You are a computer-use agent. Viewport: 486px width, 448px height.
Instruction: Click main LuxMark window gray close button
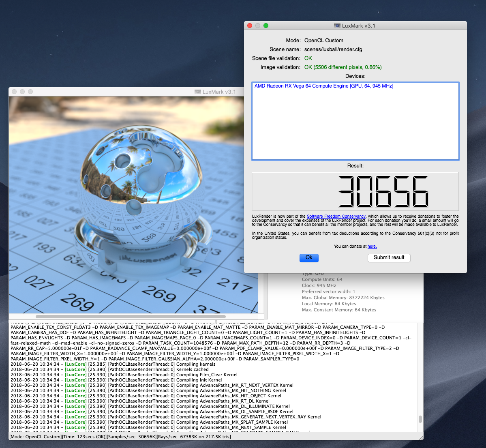click(x=14, y=92)
